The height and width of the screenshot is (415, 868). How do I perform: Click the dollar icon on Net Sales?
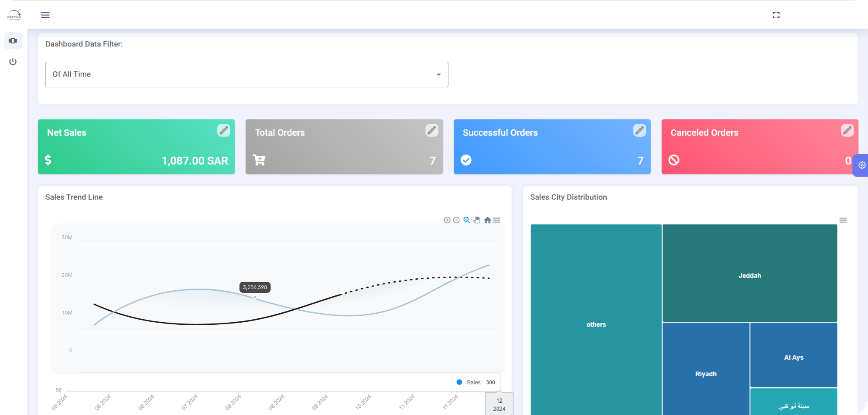[x=48, y=160]
